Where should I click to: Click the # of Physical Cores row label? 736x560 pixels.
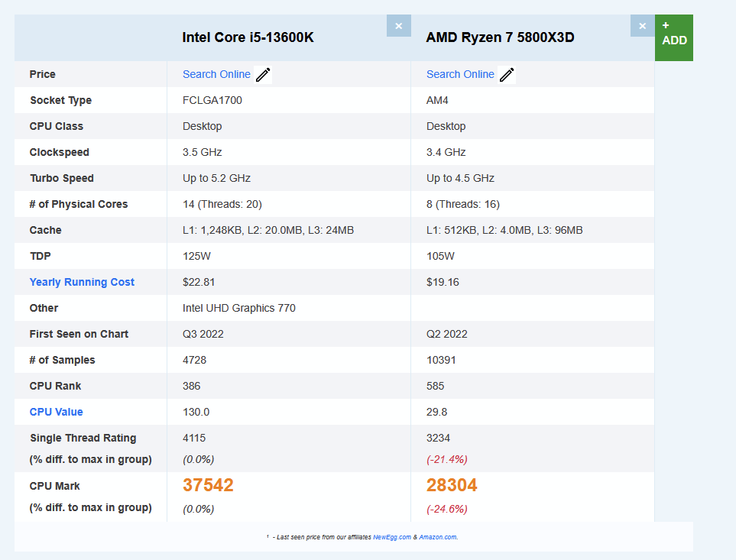[79, 204]
